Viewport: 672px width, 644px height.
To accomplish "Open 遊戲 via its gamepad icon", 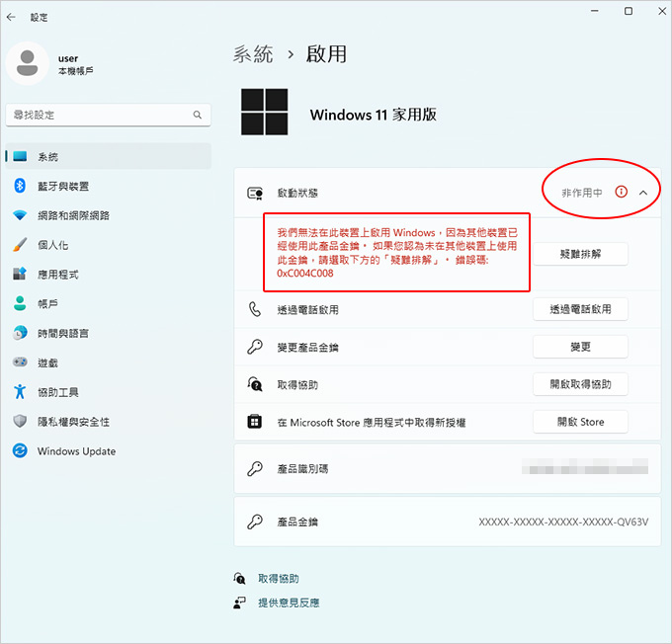I will click(20, 362).
